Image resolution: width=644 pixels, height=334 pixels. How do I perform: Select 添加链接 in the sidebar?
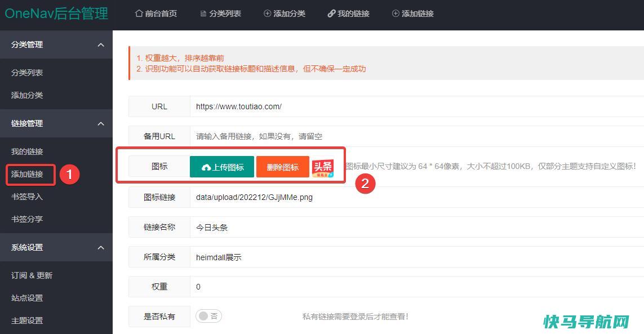27,174
